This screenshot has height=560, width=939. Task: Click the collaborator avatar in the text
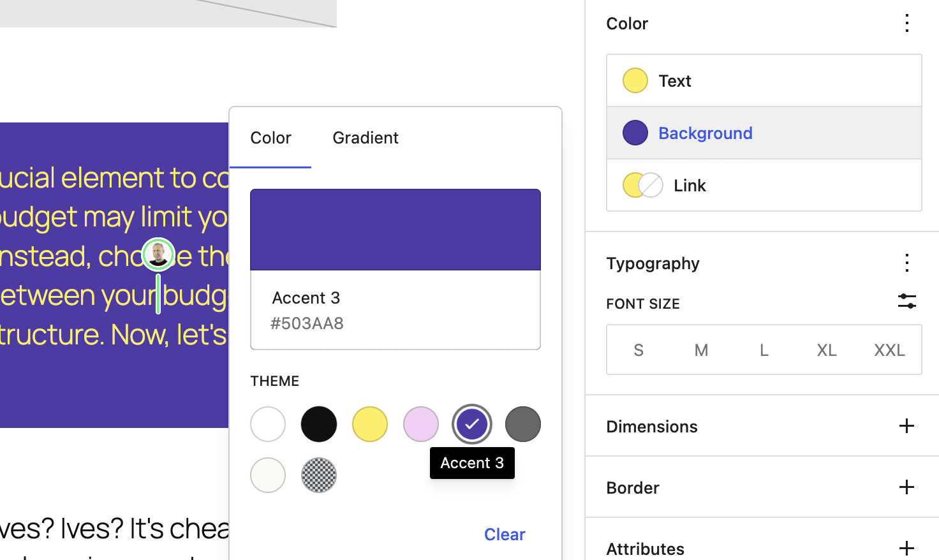tap(158, 253)
